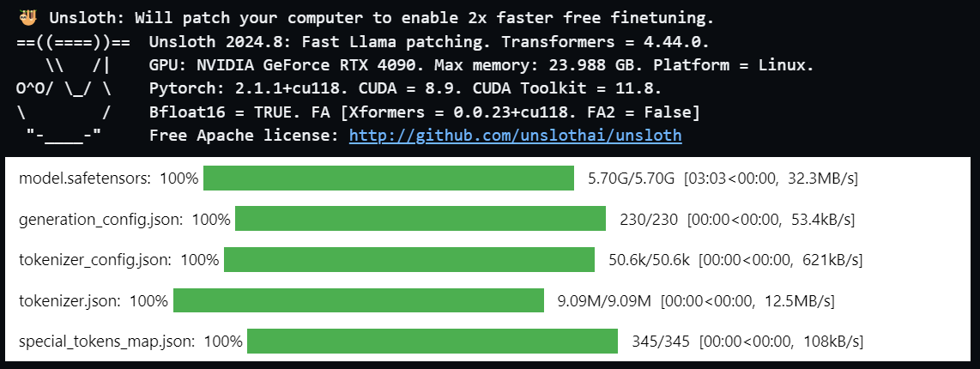The width and height of the screenshot is (980, 369).
Task: Select the tokenizer.json label
Action: (70, 301)
